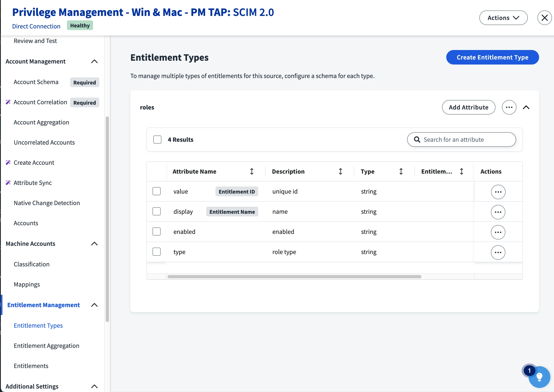Open Attribute Sync page
Screen dimensions: 554x392
tap(33, 183)
